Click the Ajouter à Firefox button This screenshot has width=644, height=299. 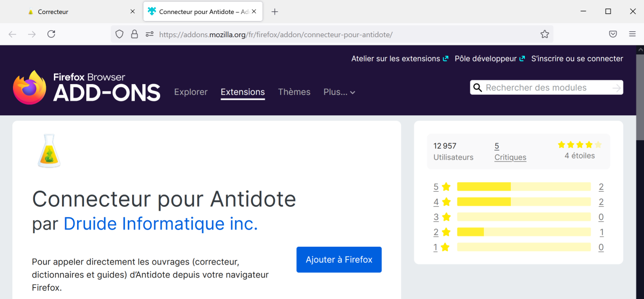click(338, 260)
